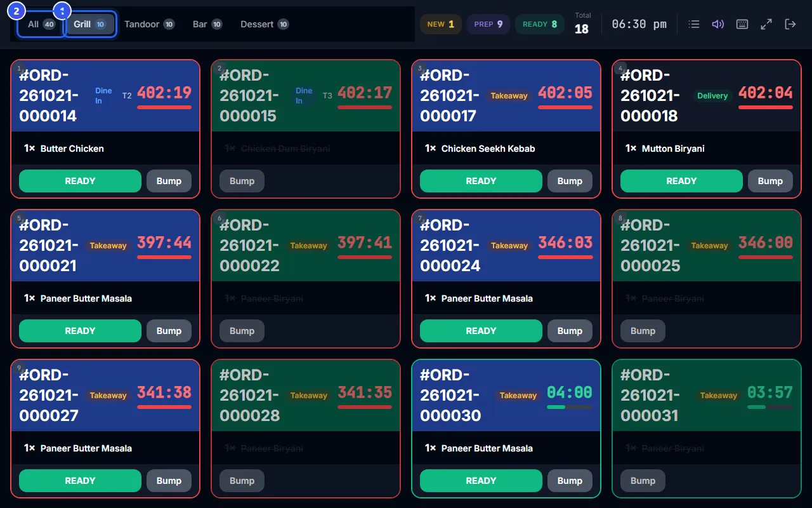Screen dimensions: 812x508
Task: Bump the Chicken Dum Biryani order 000015
Action: coord(242,181)
